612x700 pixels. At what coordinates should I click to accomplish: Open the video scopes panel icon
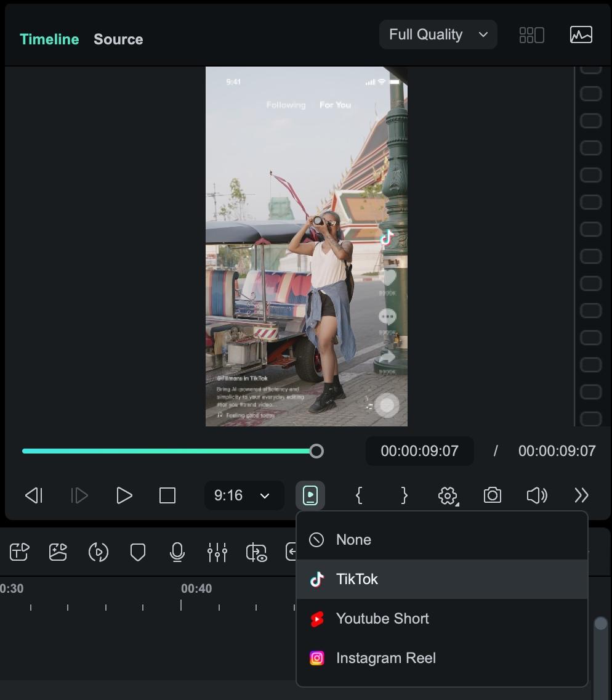pyautogui.click(x=580, y=35)
